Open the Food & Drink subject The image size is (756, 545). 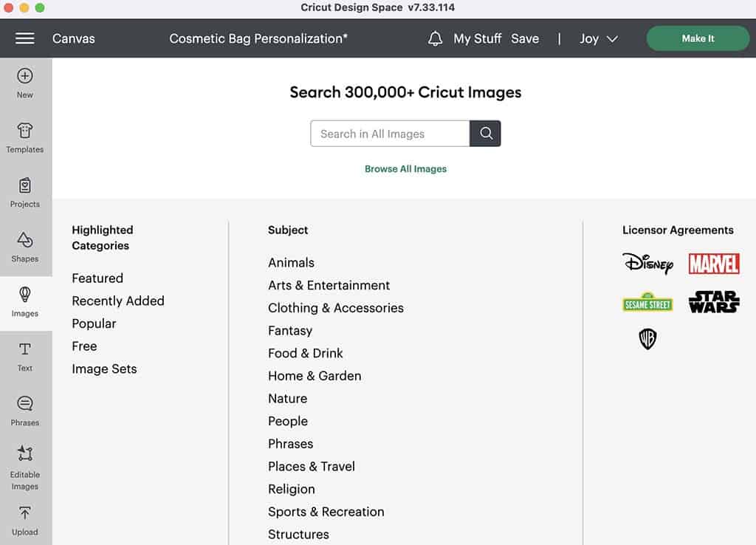[306, 353]
